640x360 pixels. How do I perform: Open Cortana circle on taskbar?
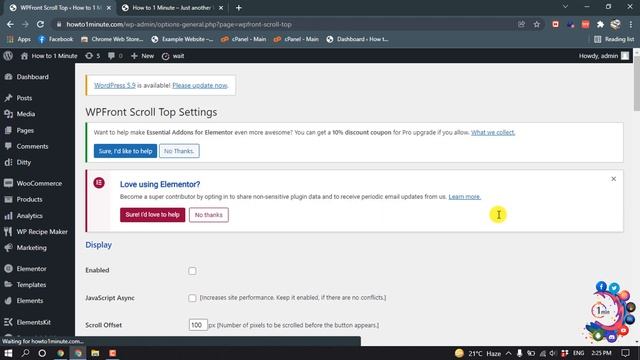click(42, 353)
